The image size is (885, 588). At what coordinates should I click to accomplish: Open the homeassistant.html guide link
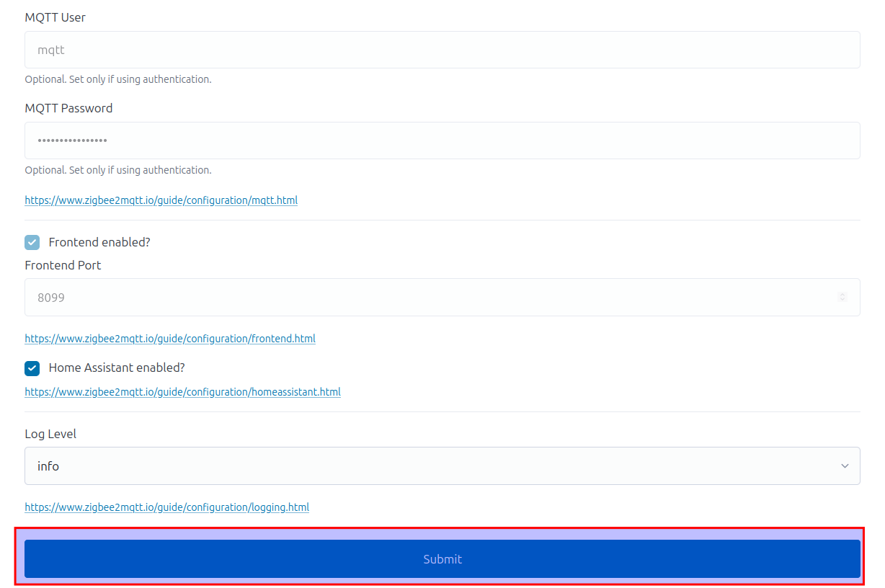click(182, 392)
